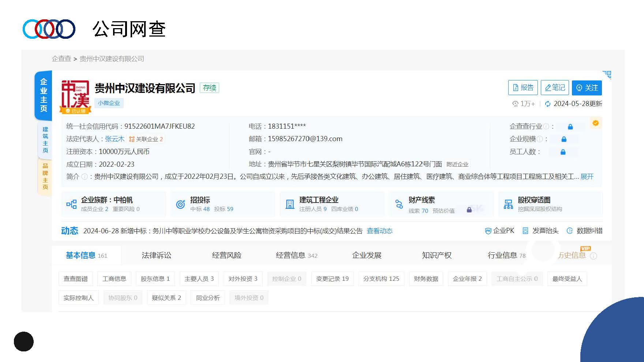This screenshot has height=362, width=644.
Task: Select 股东信息 1 sub-tab
Action: pos(155,279)
